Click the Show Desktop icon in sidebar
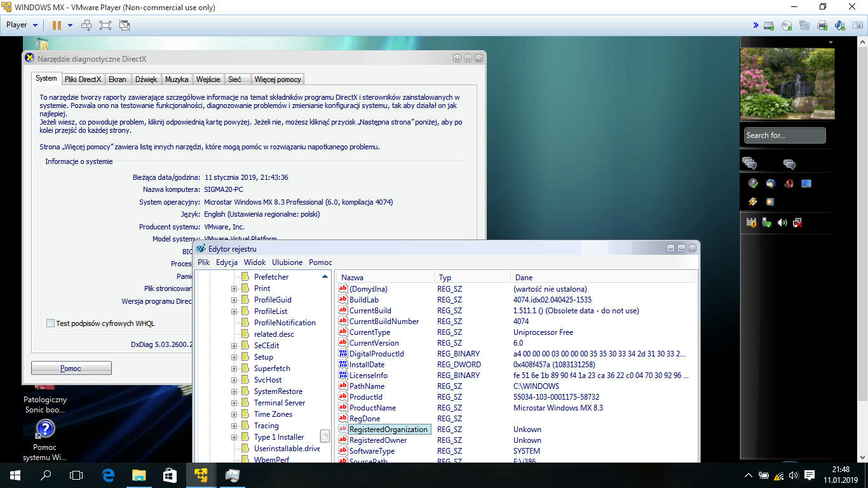Screen dimensions: 868x488 pos(806,184)
